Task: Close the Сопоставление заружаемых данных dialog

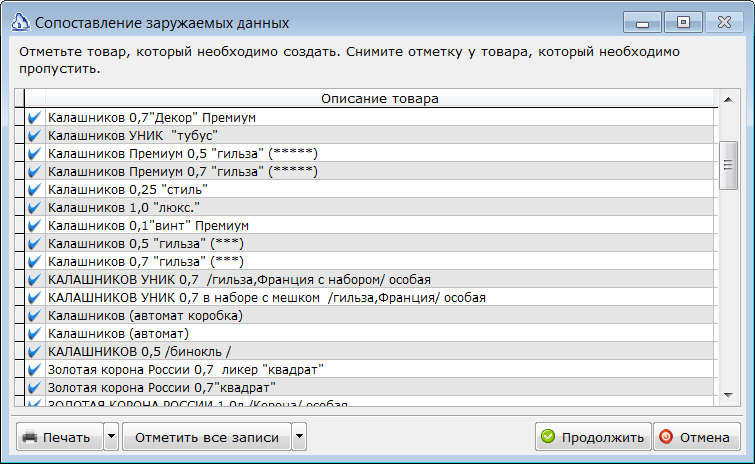Action: coord(724,23)
